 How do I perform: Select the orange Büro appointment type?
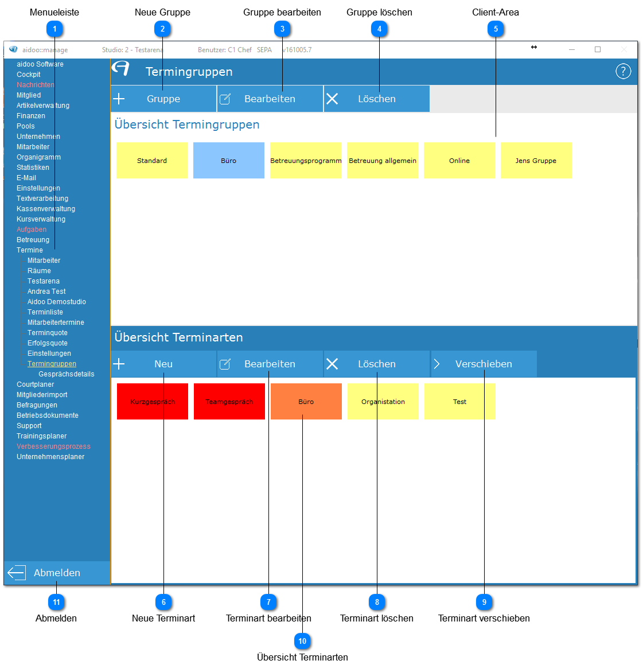[306, 402]
